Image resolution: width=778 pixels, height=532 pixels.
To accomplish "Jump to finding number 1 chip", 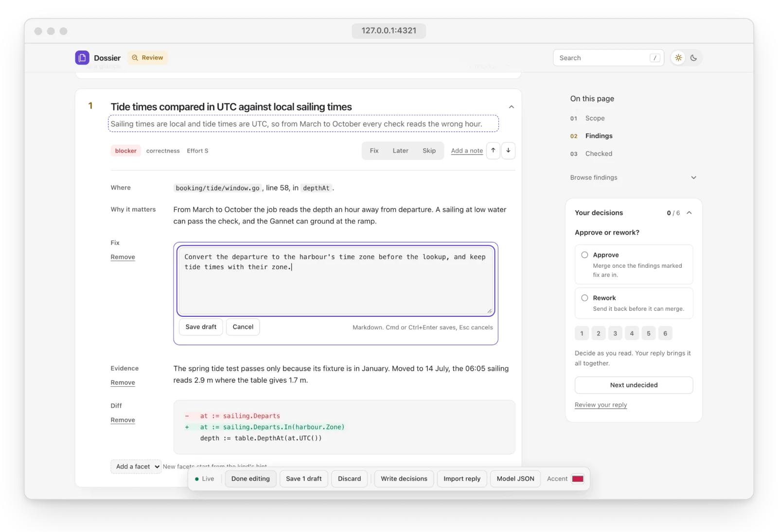I will coord(582,333).
